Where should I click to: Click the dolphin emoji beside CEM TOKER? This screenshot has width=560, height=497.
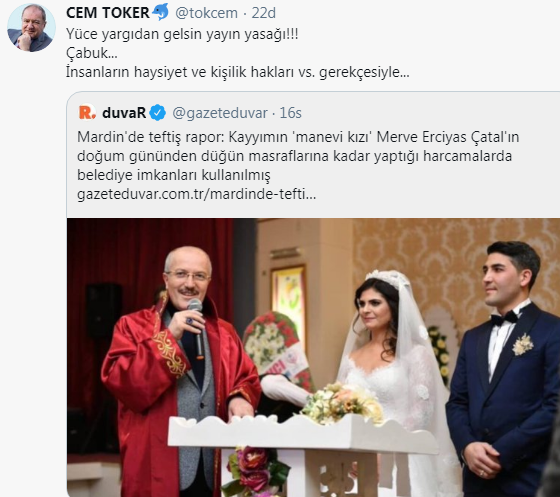tap(161, 12)
